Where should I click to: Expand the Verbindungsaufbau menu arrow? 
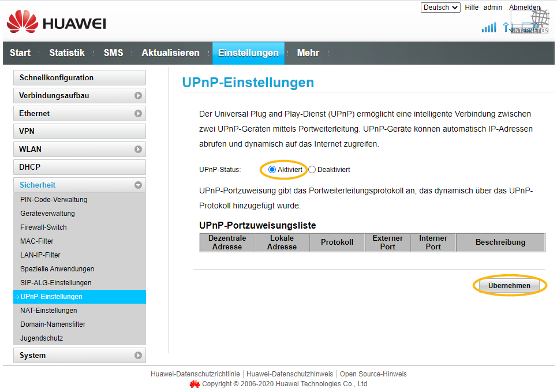[x=138, y=96]
